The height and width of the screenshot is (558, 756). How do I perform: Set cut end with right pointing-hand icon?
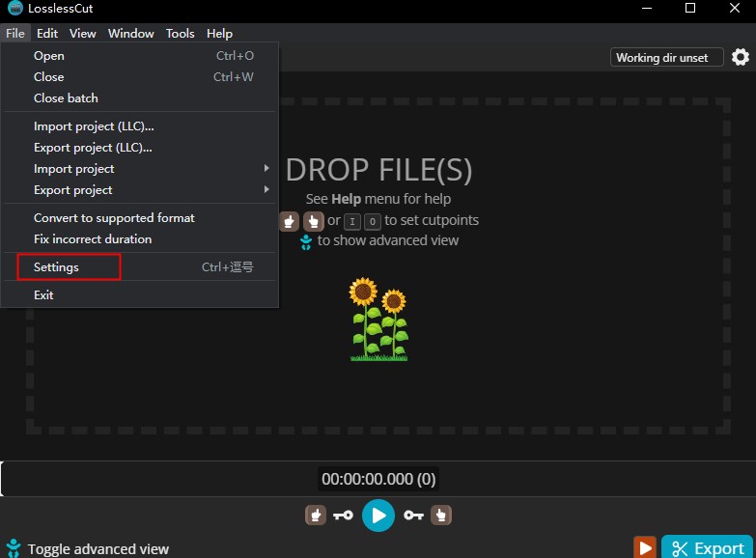pyautogui.click(x=441, y=516)
